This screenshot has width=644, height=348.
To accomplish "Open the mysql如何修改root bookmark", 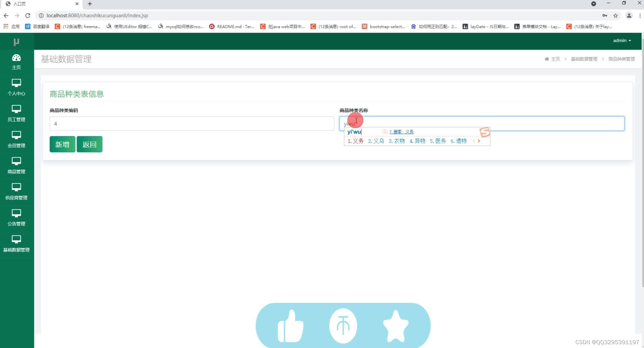I will coord(181,26).
